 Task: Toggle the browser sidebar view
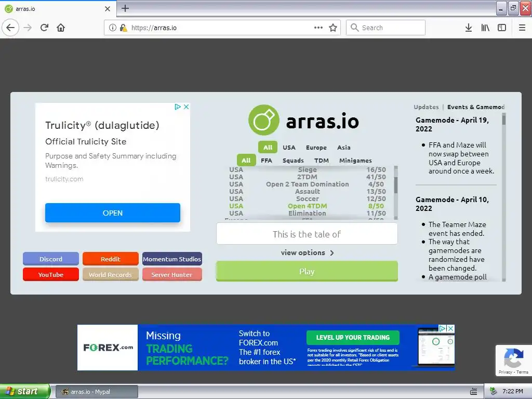click(502, 28)
